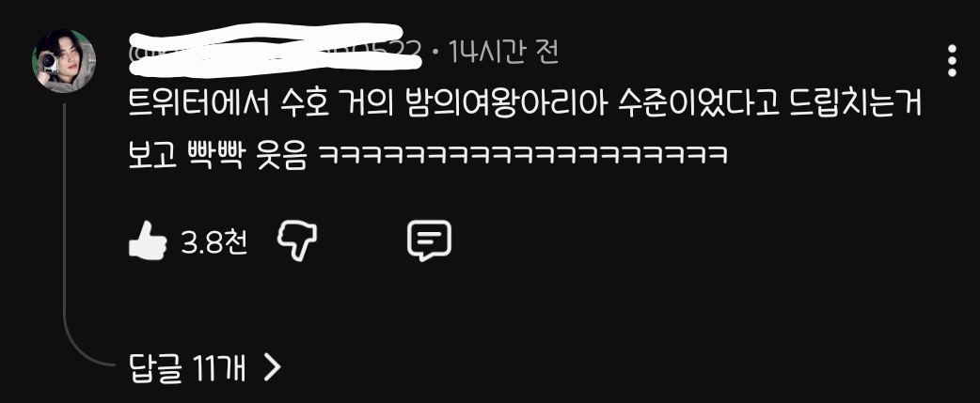Click the comment's first line starting 트위터에서
The height and width of the screenshot is (403, 980).
[525, 104]
